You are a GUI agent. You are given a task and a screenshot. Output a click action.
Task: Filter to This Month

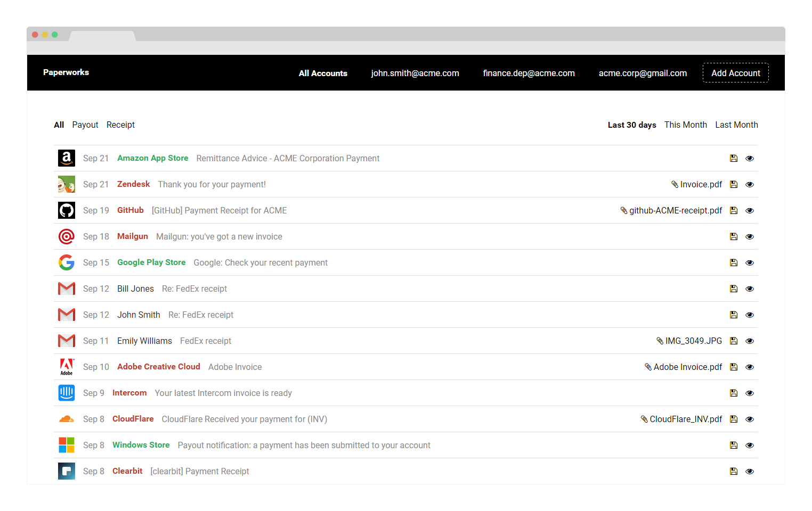686,125
